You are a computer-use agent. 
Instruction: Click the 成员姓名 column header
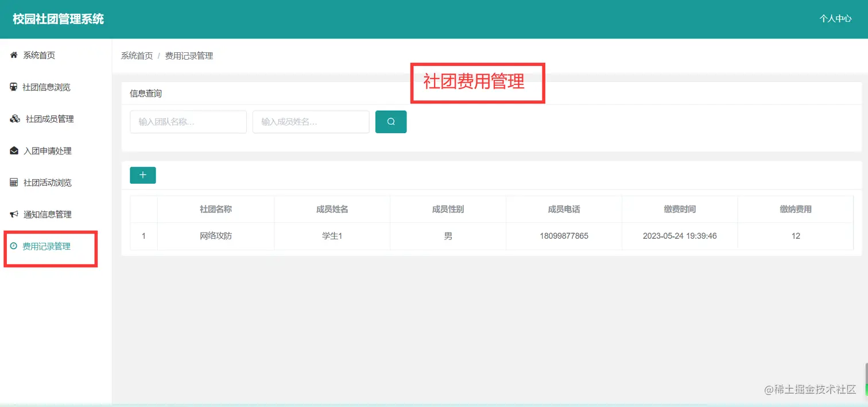[x=332, y=210]
